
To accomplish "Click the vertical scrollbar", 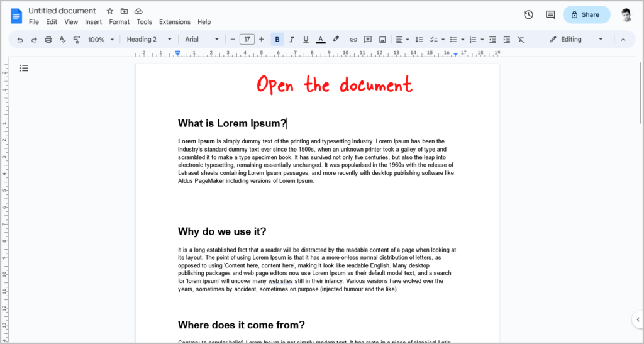I will (x=641, y=92).
